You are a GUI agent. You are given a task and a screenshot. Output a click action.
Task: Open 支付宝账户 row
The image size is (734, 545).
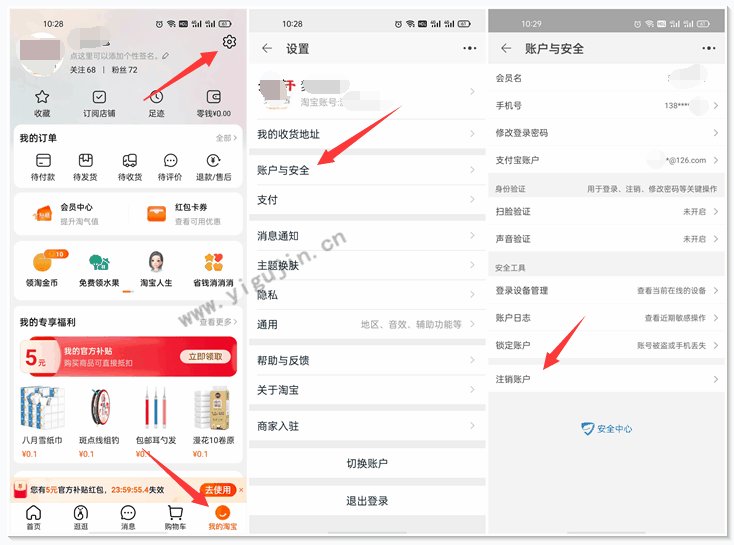606,160
